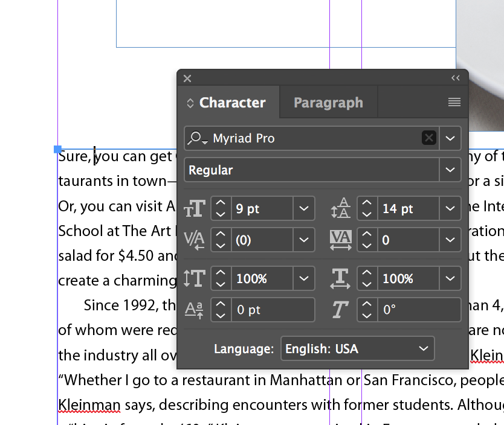This screenshot has height=425, width=504.
Task: Collapse the panel with the double-arrow icon
Action: point(456,78)
